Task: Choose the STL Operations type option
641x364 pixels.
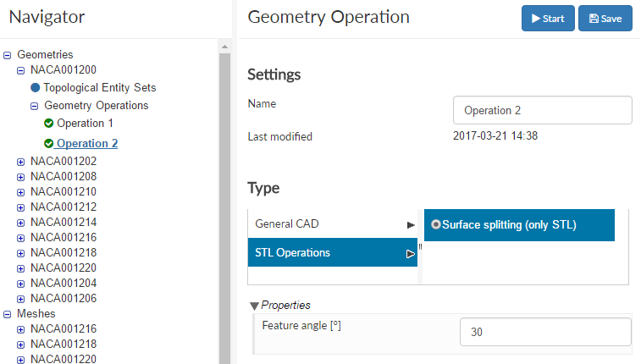Action: [x=292, y=253]
